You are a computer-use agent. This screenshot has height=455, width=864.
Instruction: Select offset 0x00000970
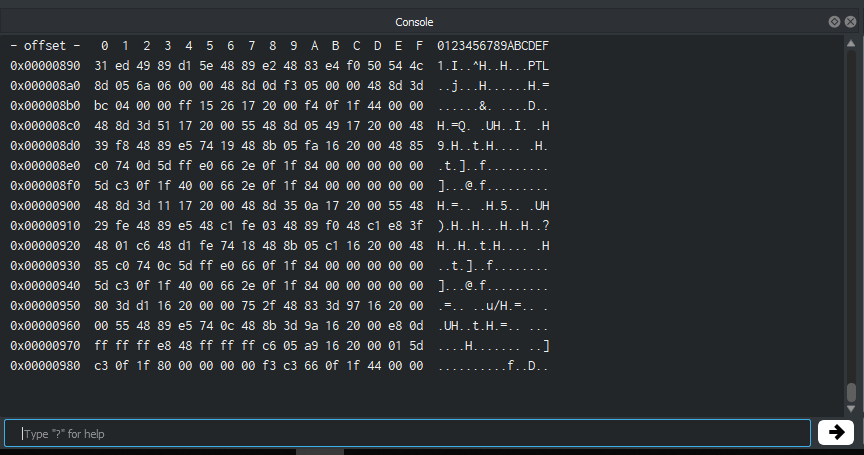(x=45, y=346)
